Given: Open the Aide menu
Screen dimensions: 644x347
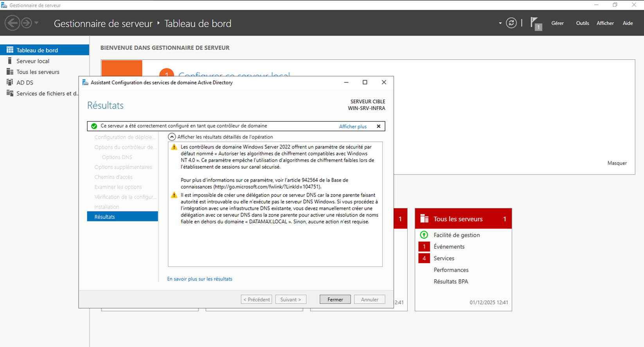Looking at the screenshot, I should pyautogui.click(x=628, y=23).
